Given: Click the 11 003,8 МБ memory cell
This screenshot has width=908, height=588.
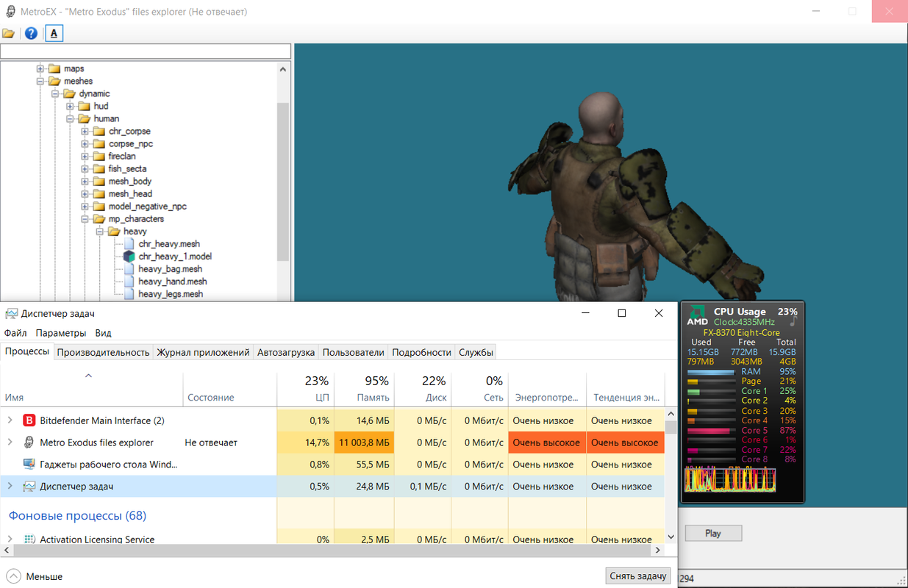Looking at the screenshot, I should point(364,442).
